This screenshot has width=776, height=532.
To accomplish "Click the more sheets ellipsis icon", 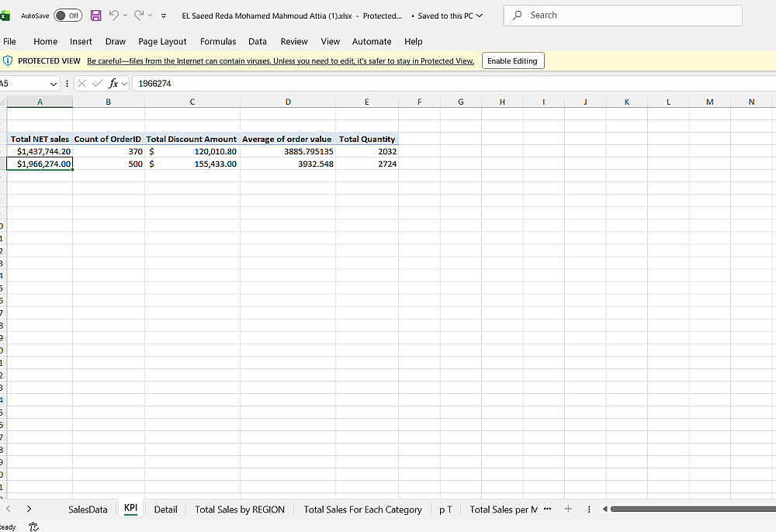I will (547, 509).
